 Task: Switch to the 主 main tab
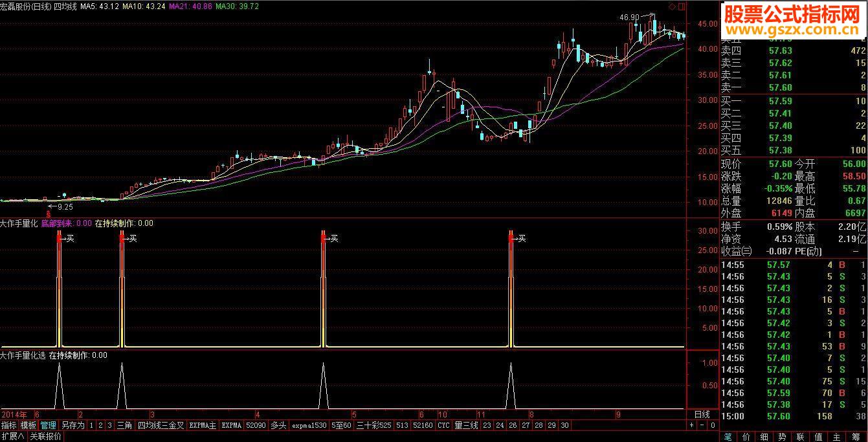836,437
